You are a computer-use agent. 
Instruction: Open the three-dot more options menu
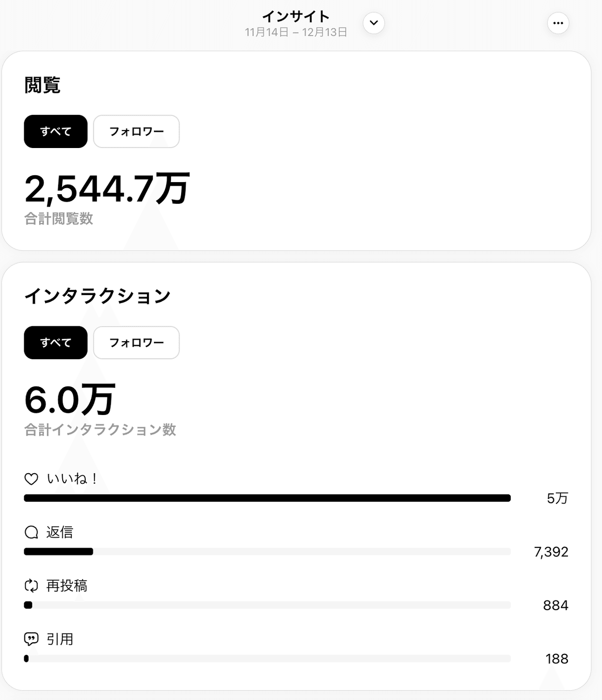[558, 23]
